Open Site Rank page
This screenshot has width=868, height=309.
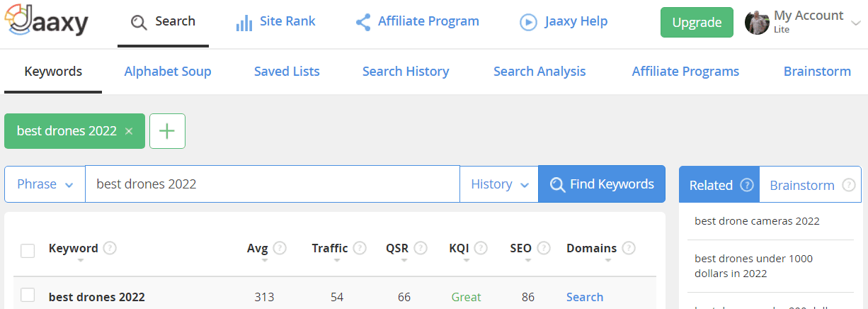(276, 22)
